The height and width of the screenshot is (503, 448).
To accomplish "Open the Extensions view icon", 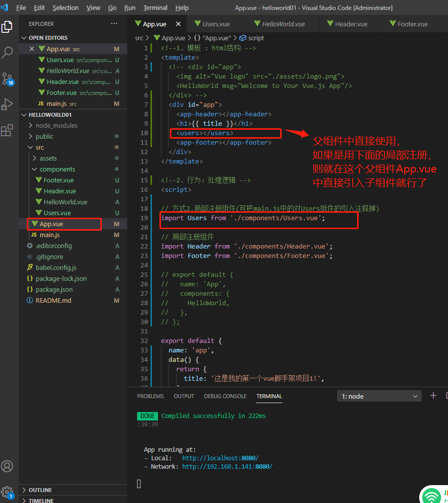I will [7, 131].
